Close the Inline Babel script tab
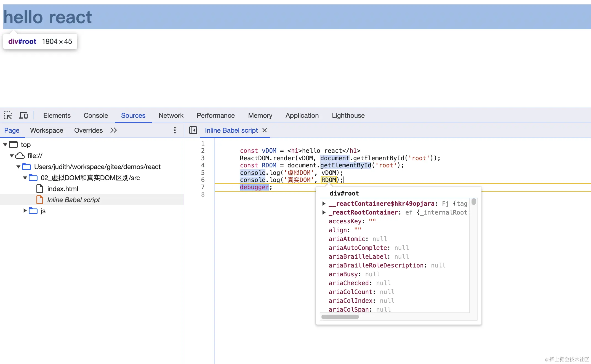 (x=265, y=130)
